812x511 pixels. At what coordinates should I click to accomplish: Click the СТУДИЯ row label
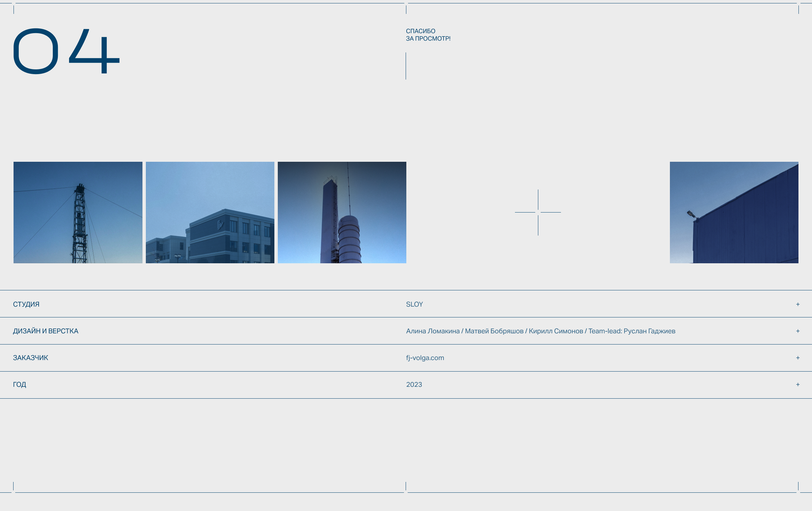(26, 304)
